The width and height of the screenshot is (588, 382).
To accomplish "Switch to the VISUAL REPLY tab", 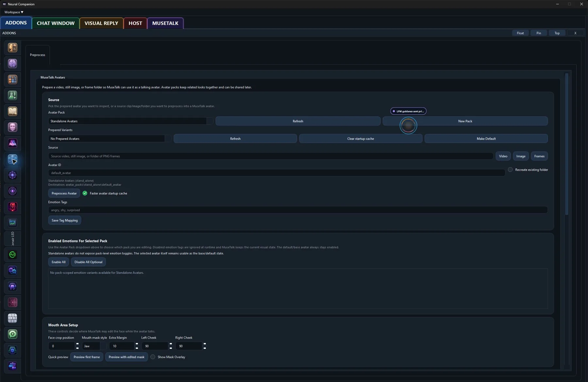I will [101, 23].
